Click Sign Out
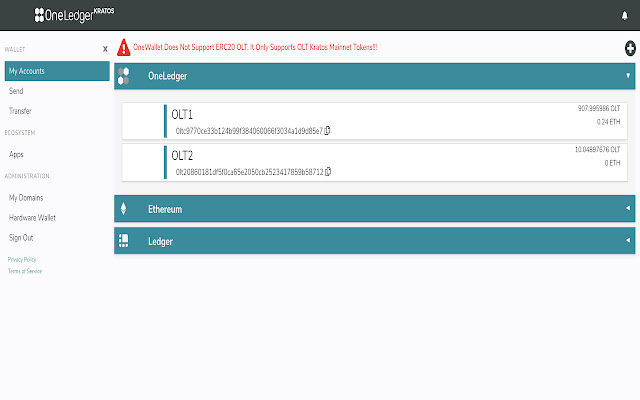Screen dimensions: 640x400 click(x=21, y=238)
